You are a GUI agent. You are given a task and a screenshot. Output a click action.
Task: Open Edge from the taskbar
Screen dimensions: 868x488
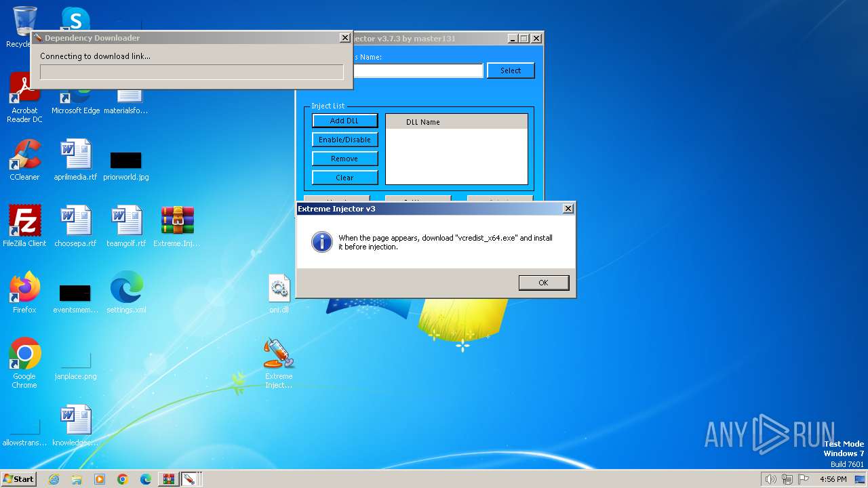click(x=146, y=479)
